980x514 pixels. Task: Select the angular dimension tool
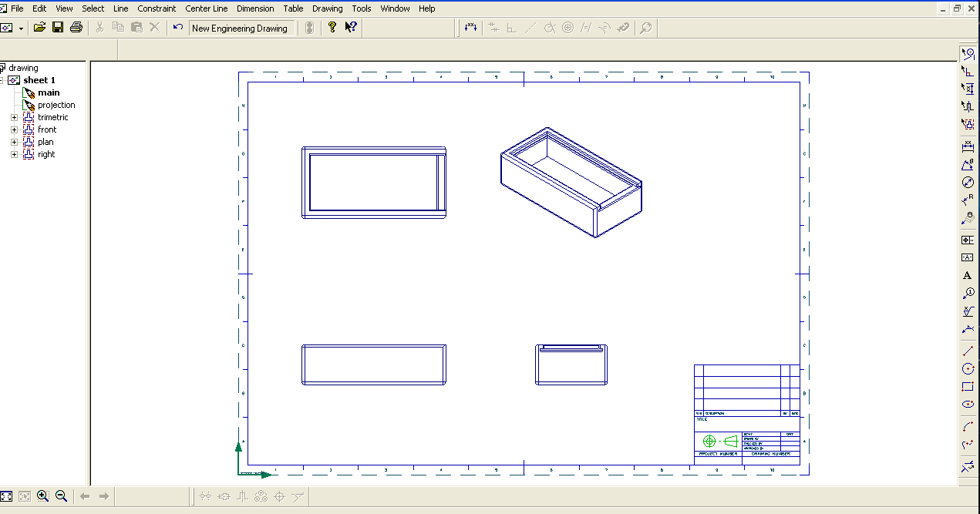click(x=968, y=164)
